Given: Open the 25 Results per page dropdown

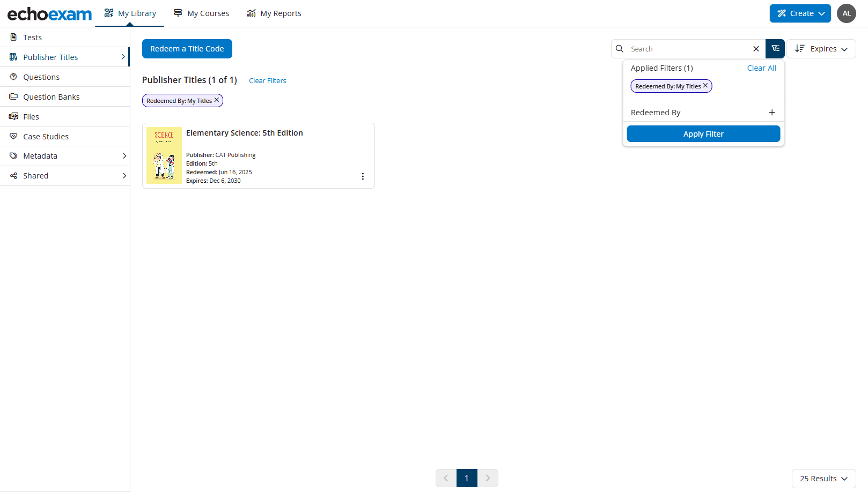Looking at the screenshot, I should pyautogui.click(x=823, y=479).
